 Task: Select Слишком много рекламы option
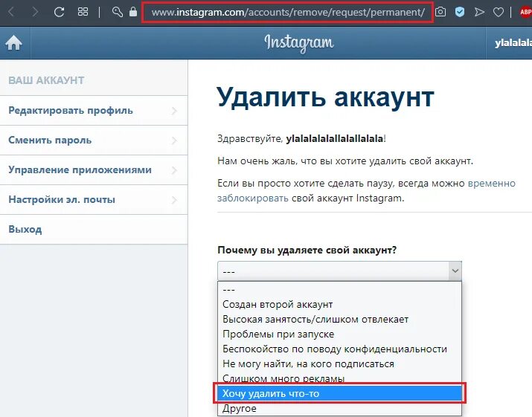339,378
